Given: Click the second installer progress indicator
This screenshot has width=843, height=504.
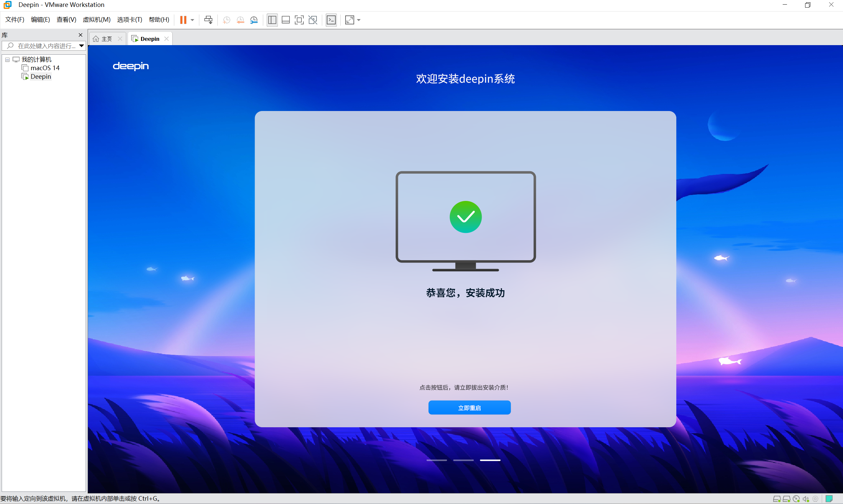Looking at the screenshot, I should [463, 460].
